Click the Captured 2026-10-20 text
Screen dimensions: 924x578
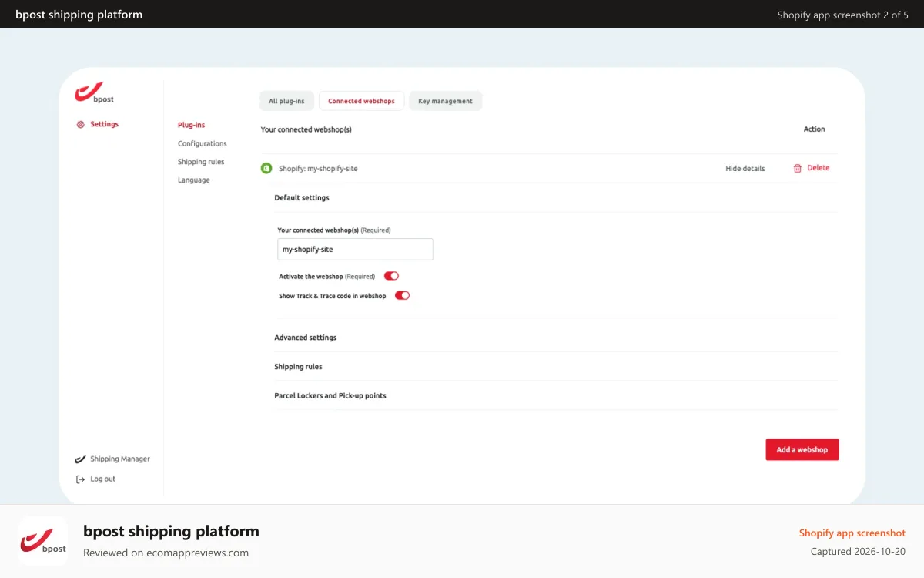pos(858,551)
